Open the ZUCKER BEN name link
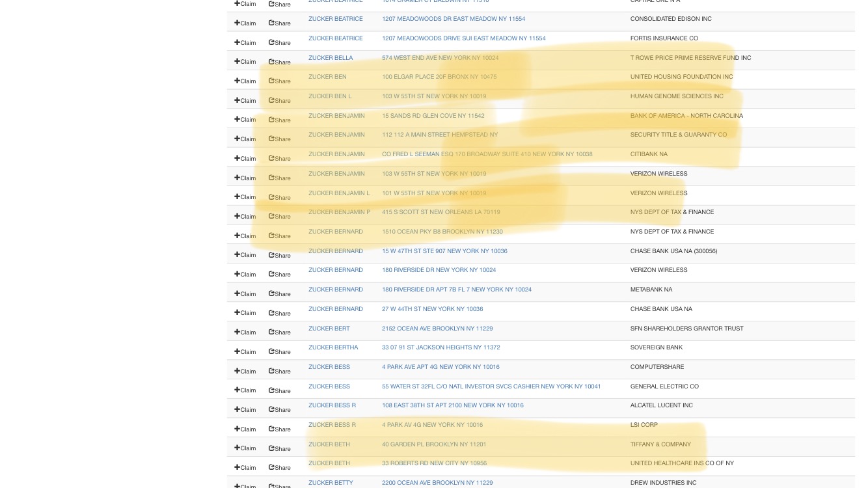Image resolution: width=868 pixels, height=488 pixels. pos(327,77)
